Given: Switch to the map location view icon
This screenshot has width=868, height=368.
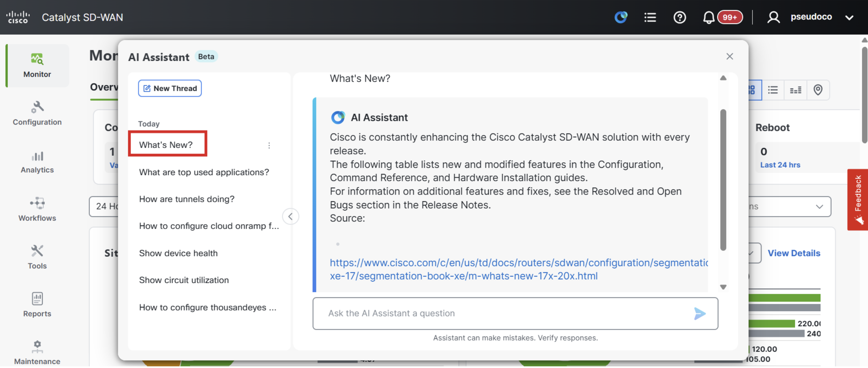Looking at the screenshot, I should click(x=818, y=90).
